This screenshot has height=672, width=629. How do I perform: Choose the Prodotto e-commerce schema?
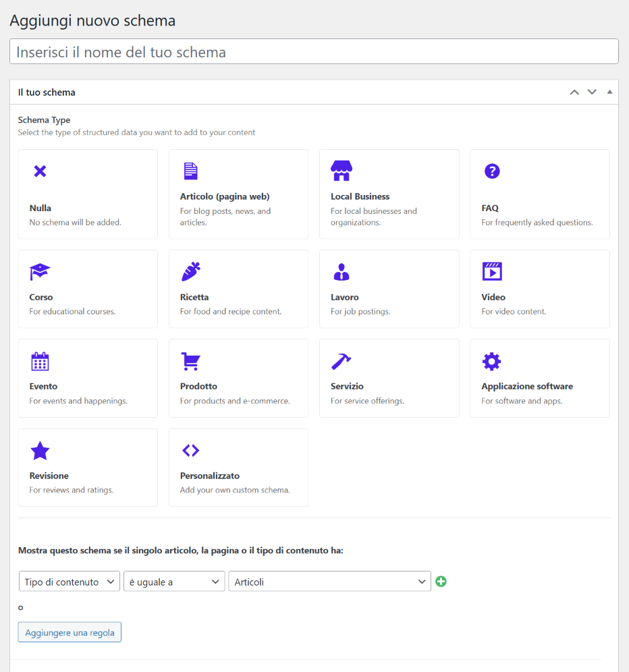tap(238, 378)
